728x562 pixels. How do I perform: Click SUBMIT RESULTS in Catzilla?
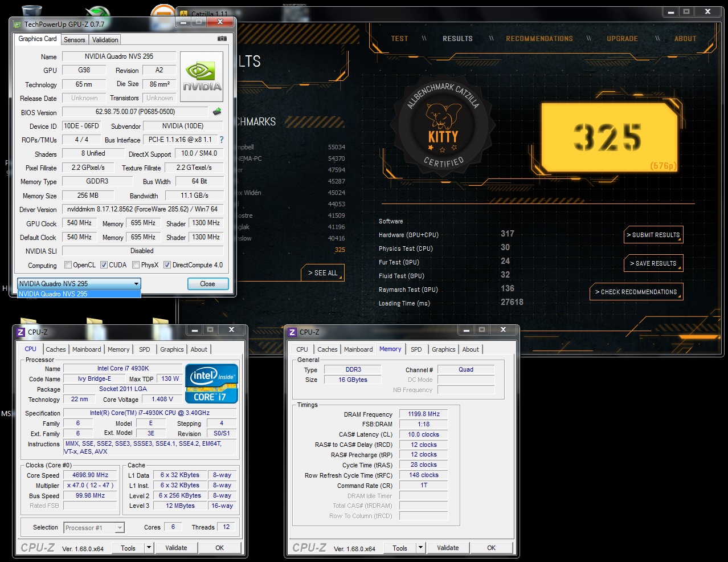coord(653,235)
